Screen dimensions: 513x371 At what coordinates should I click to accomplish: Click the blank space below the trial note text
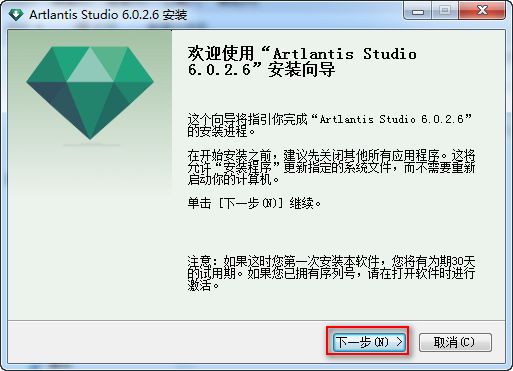coord(331,305)
